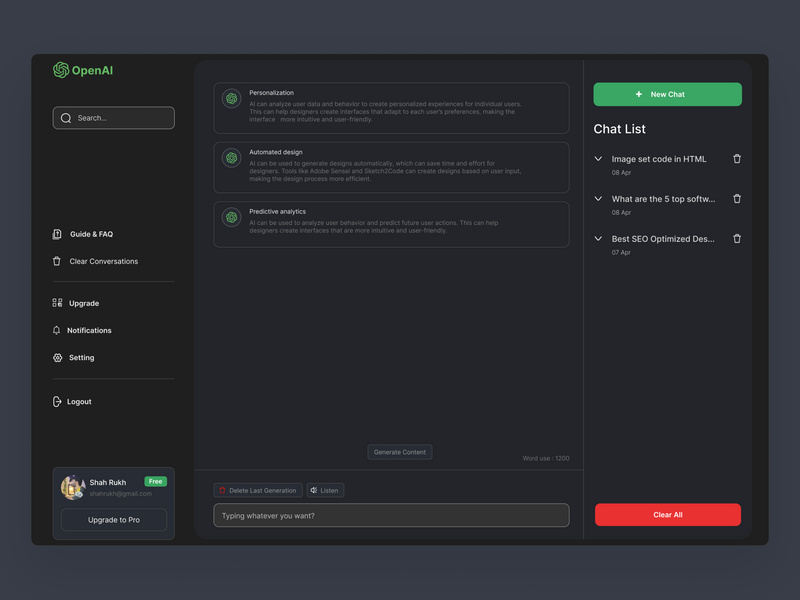Click the Listen speaker button

(x=325, y=490)
